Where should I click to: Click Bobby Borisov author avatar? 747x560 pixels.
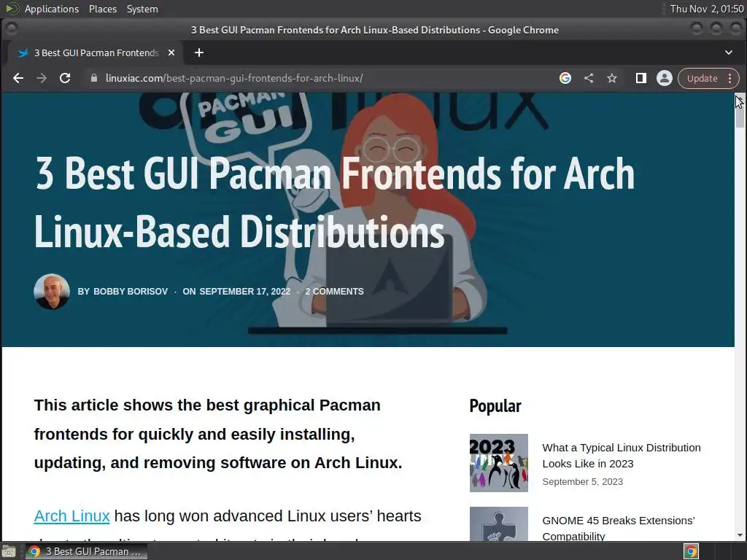pos(52,292)
